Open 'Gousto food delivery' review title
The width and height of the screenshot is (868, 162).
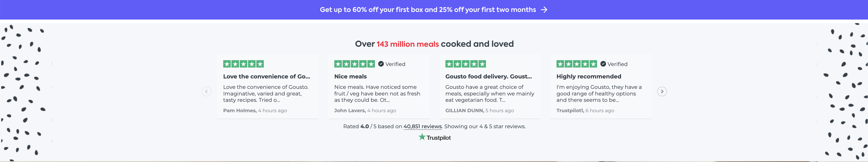coord(488,77)
